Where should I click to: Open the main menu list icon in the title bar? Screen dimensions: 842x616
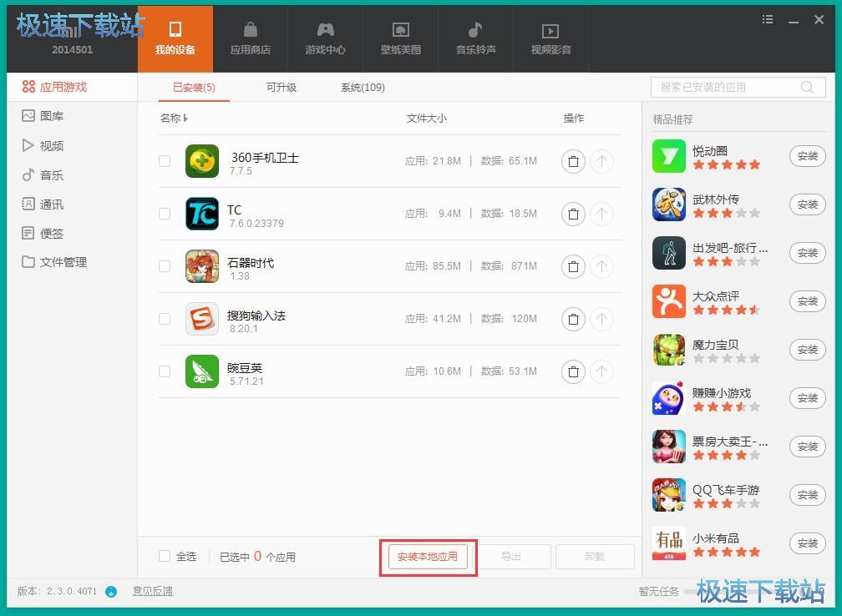click(768, 19)
